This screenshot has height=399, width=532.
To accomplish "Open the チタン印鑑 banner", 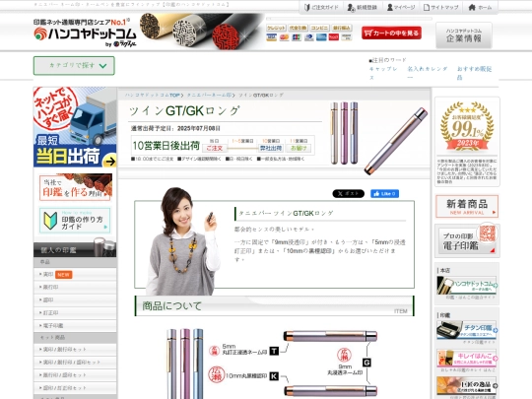I will (467, 330).
